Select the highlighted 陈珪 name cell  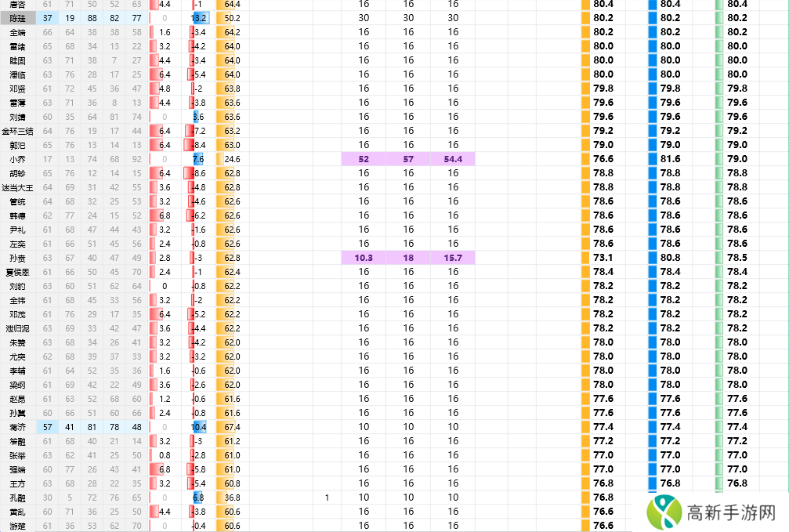point(17,18)
